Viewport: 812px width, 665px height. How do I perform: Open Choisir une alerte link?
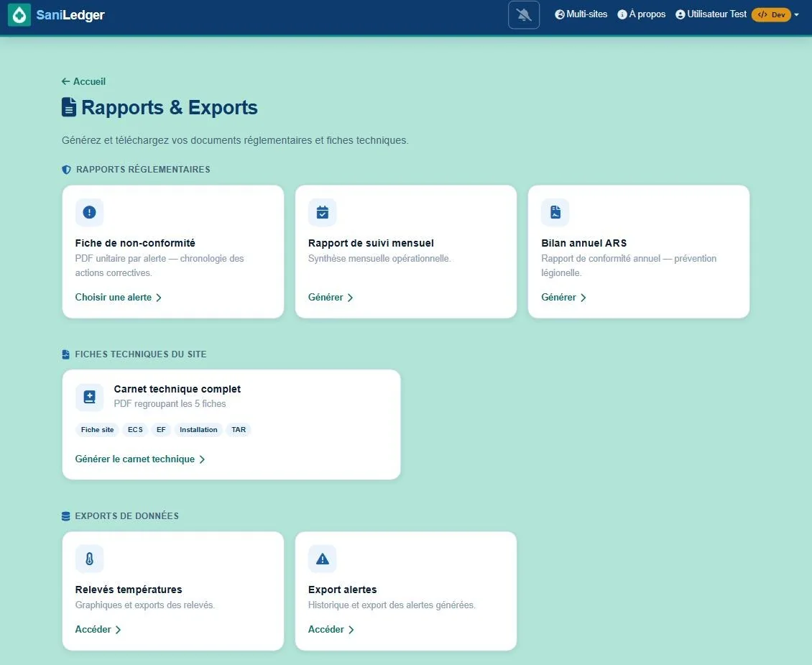pyautogui.click(x=118, y=298)
